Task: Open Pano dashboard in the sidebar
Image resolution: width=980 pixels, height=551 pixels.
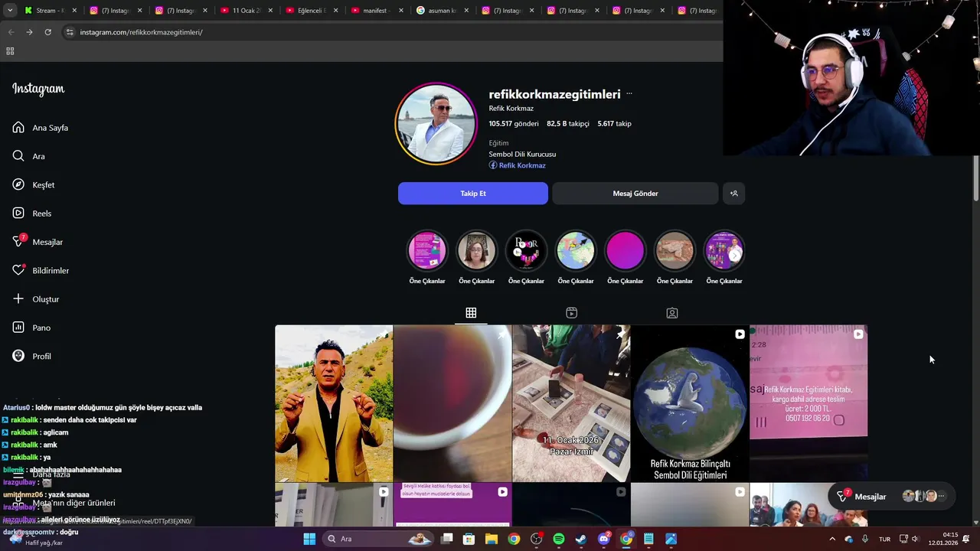Action: click(x=31, y=328)
